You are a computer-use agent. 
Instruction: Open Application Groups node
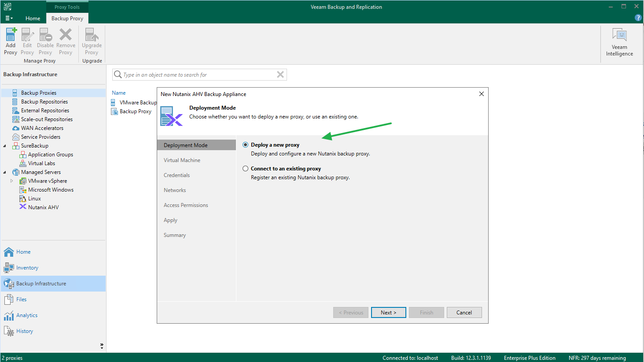[50, 155]
